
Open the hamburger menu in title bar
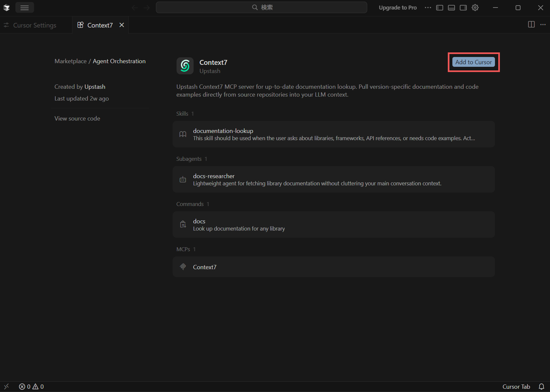25,8
